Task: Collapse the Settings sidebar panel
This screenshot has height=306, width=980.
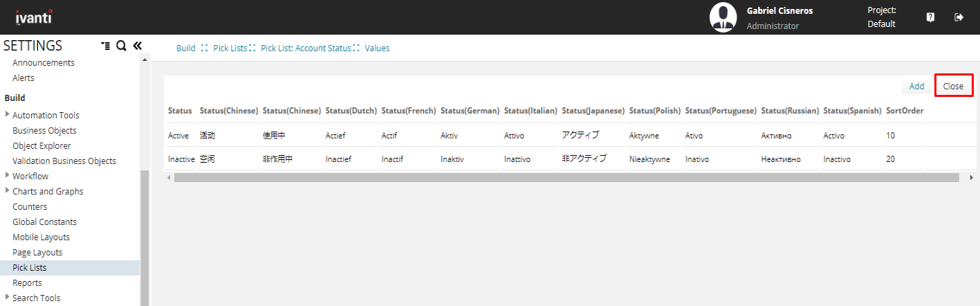Action: [x=137, y=46]
